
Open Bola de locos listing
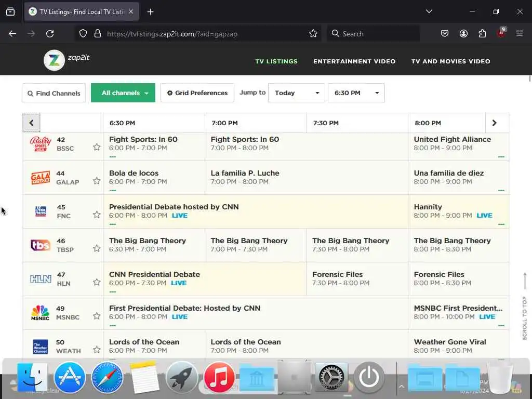pos(154,177)
